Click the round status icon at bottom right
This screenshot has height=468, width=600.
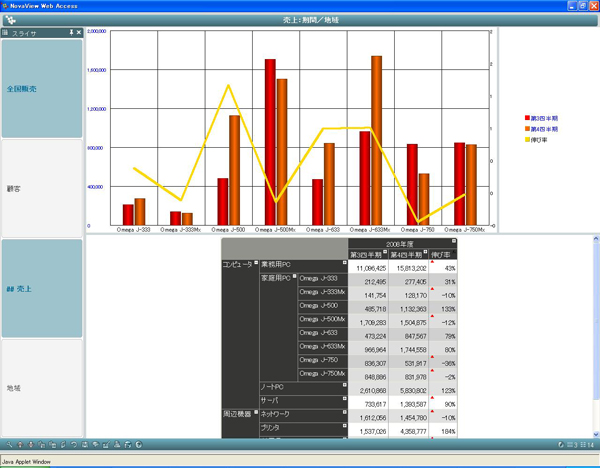[561, 445]
